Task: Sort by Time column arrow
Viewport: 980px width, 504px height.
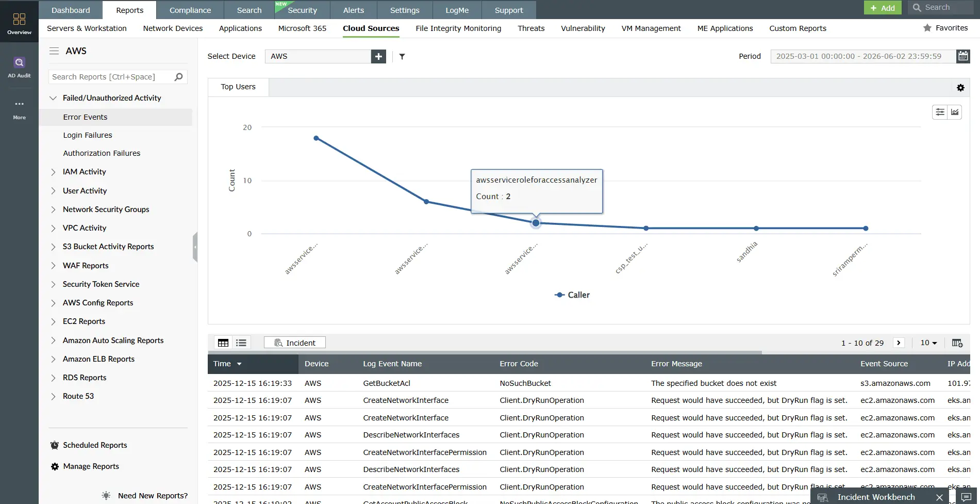Action: (x=239, y=364)
